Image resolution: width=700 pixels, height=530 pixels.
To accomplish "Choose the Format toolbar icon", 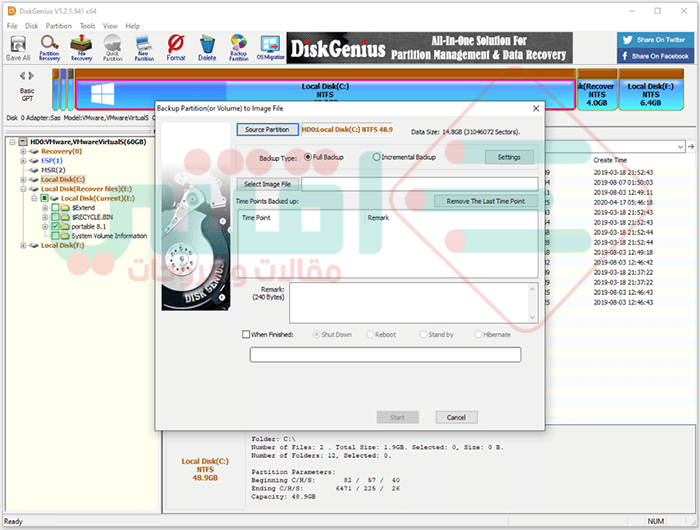I will pyautogui.click(x=176, y=48).
